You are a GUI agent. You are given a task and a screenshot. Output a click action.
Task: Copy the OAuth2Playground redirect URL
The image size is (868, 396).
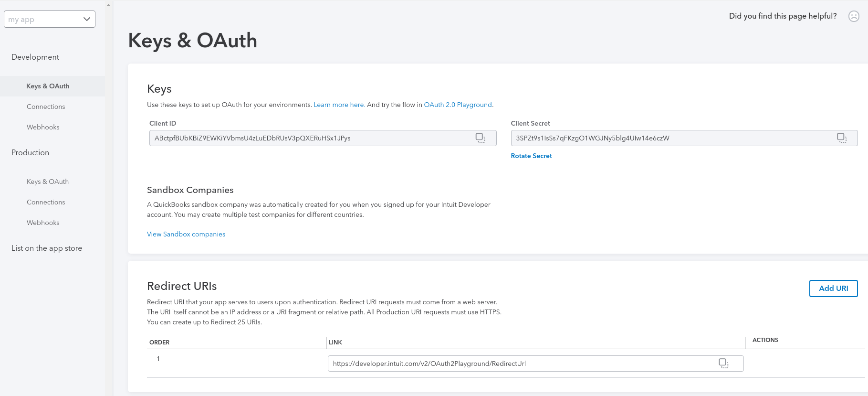(723, 364)
